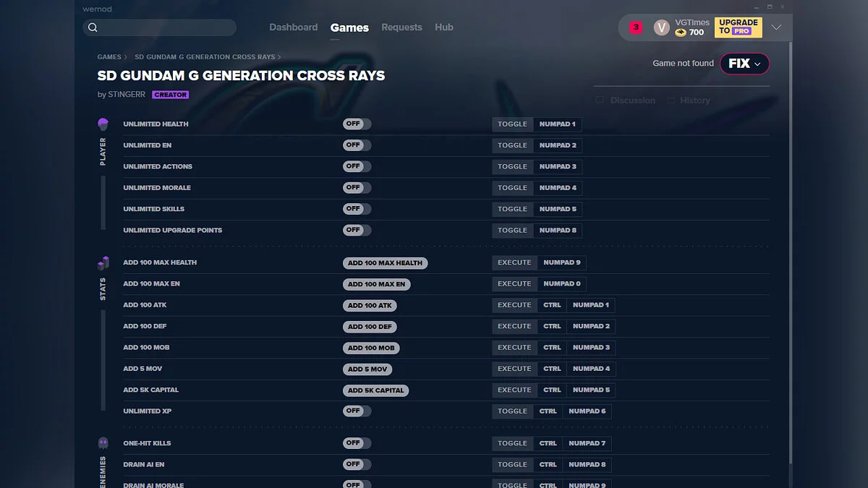Follow the GAMES breadcrumb link
Viewport: 868px width, 488px height.
109,56
